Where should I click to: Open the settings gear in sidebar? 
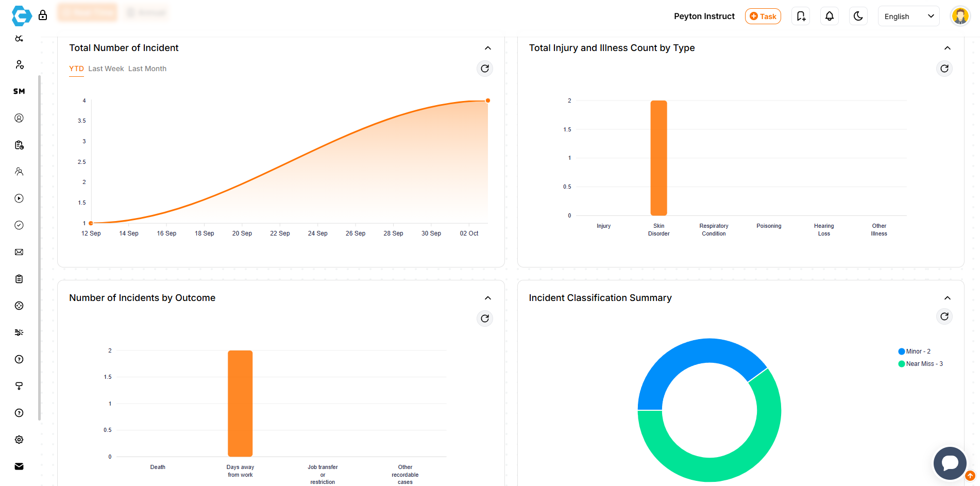pos(19,440)
